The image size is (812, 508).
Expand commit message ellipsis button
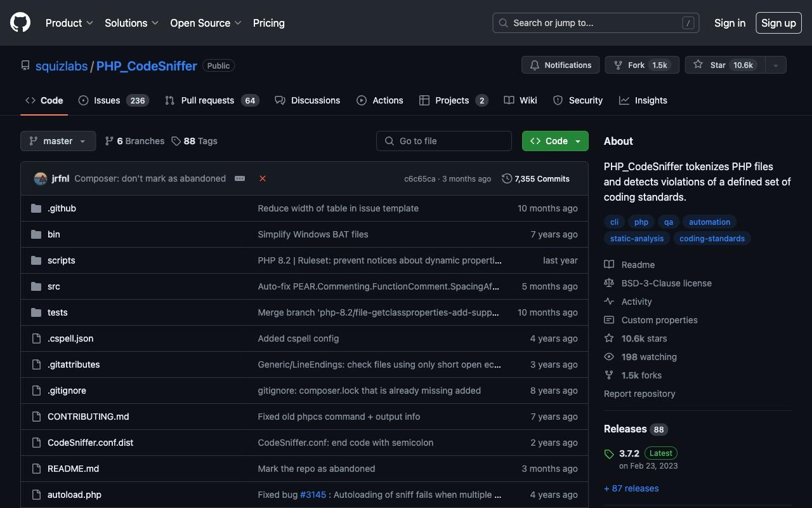[x=240, y=178]
